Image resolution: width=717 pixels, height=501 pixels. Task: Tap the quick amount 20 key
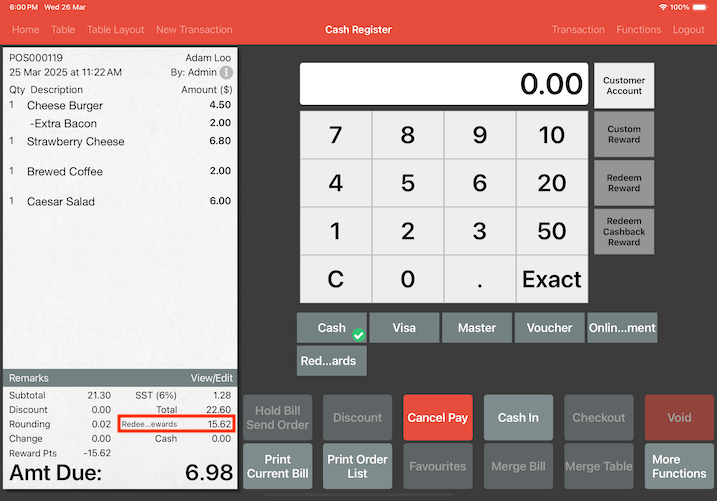[x=552, y=183]
